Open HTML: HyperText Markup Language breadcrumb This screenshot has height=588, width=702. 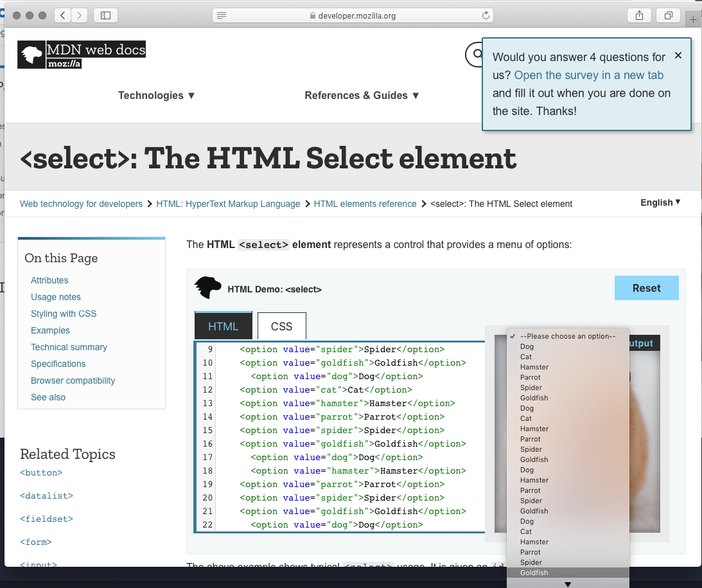pyautogui.click(x=228, y=204)
